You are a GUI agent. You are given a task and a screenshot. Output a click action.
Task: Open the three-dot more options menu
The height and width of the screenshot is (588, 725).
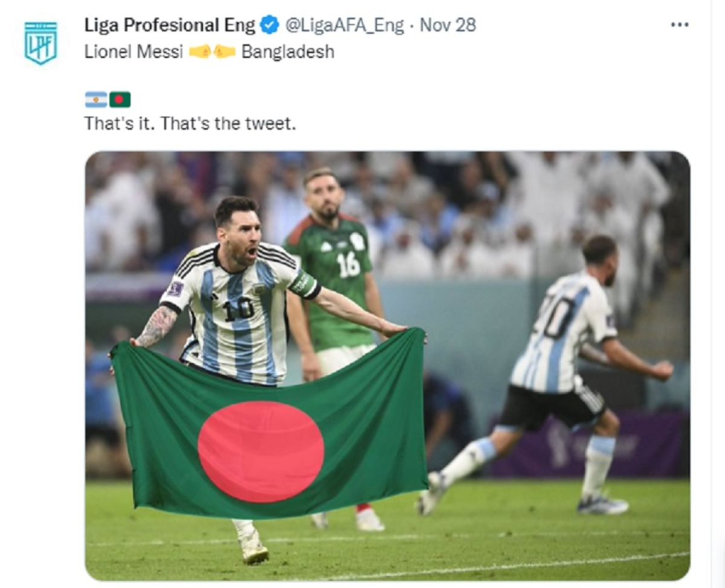click(680, 25)
